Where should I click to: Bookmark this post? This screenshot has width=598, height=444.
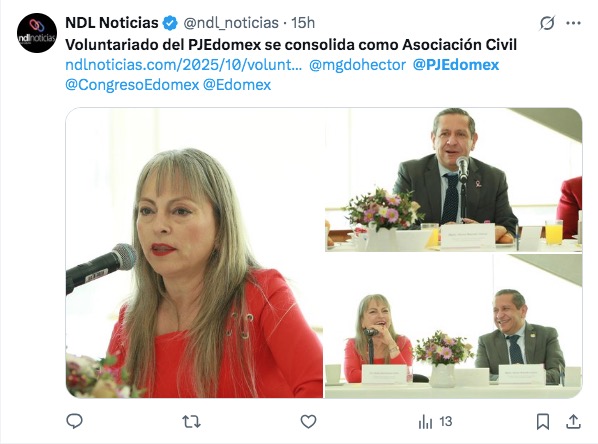click(x=543, y=421)
